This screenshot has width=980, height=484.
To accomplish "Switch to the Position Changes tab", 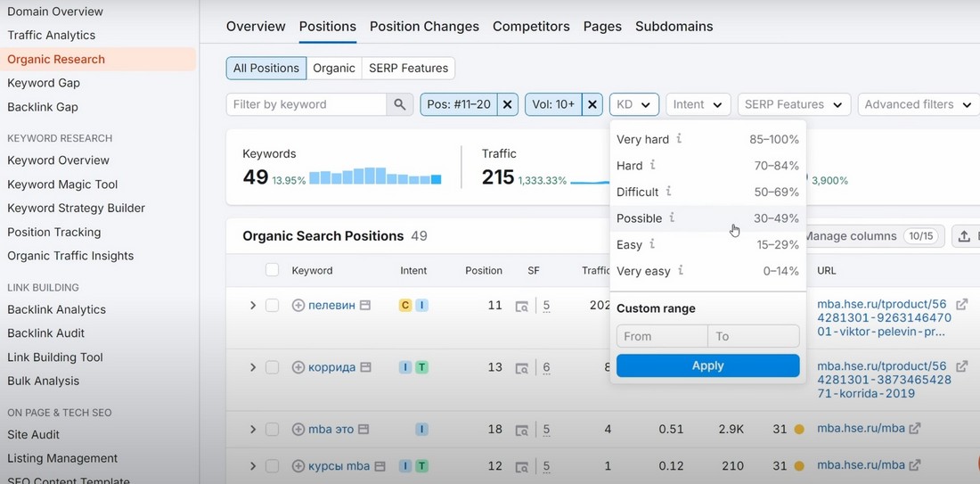I will [424, 26].
